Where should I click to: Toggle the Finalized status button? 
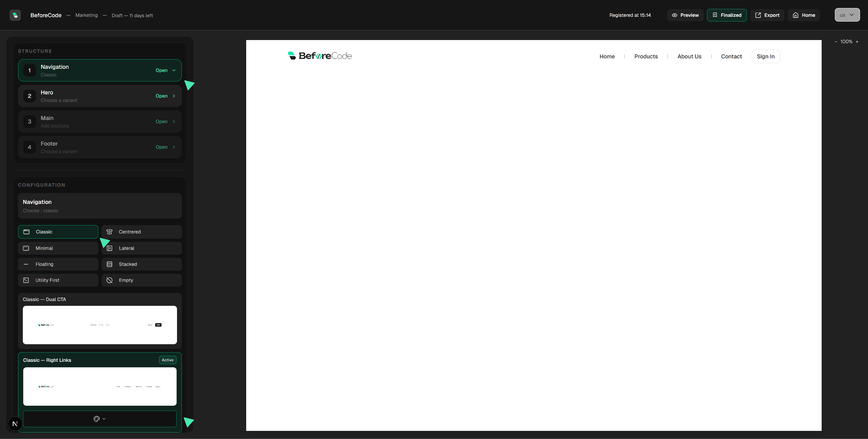[x=727, y=15]
